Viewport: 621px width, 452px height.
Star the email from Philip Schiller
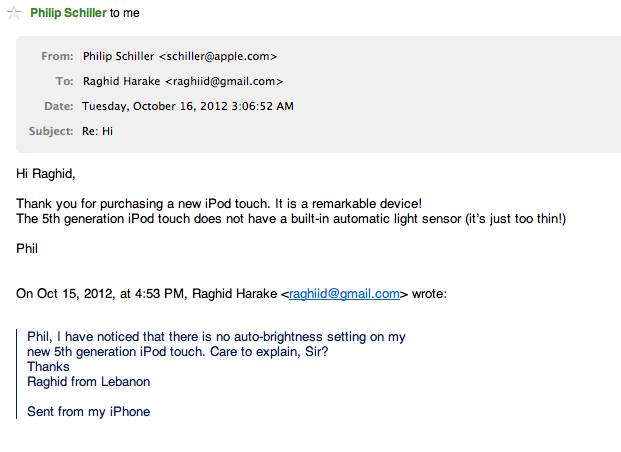coord(14,13)
